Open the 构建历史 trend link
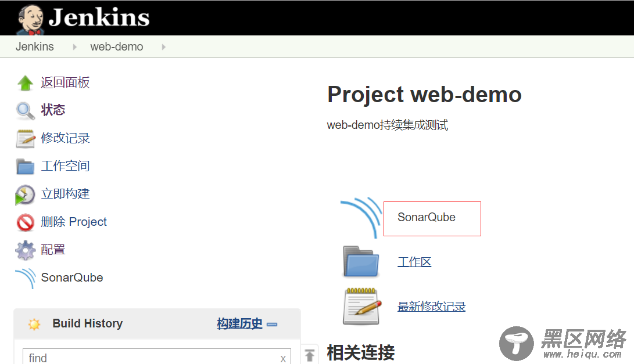 (x=239, y=323)
